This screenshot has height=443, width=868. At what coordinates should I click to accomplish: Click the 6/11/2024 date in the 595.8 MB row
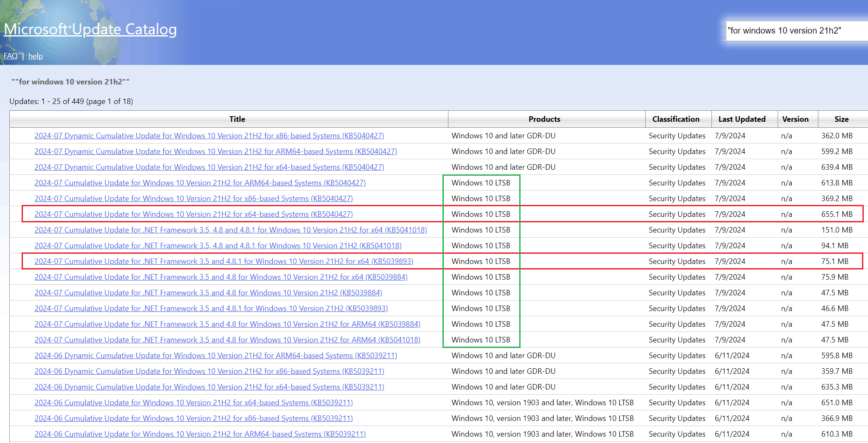pos(732,356)
